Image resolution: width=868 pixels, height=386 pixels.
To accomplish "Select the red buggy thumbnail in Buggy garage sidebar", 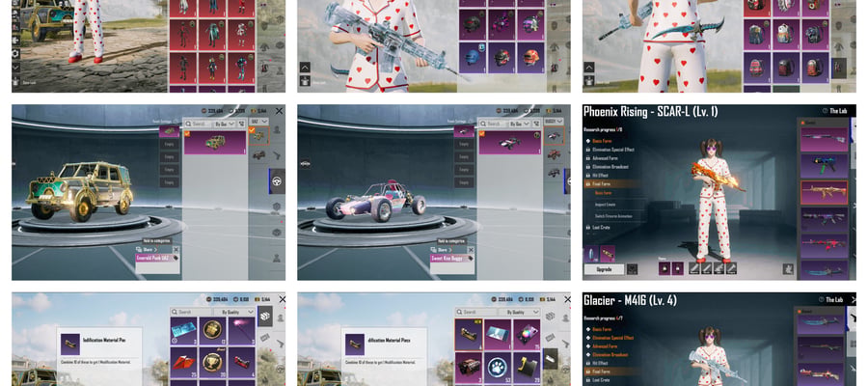I will [554, 154].
